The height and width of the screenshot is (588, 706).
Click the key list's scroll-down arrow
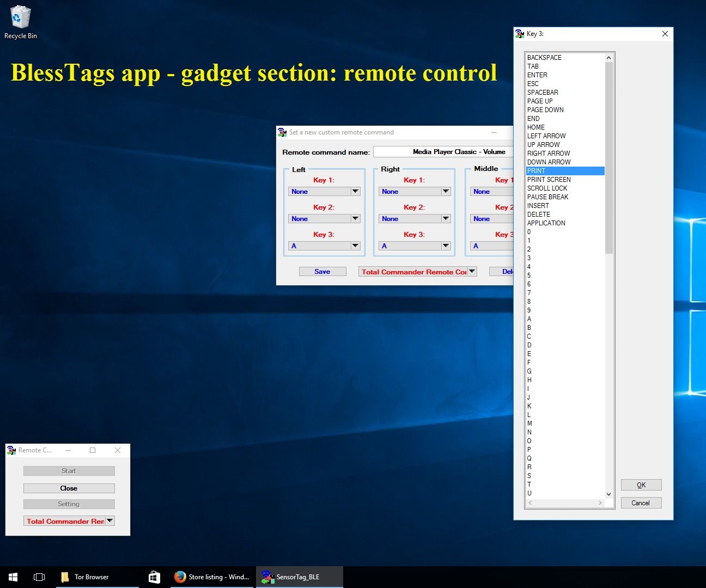[x=608, y=494]
